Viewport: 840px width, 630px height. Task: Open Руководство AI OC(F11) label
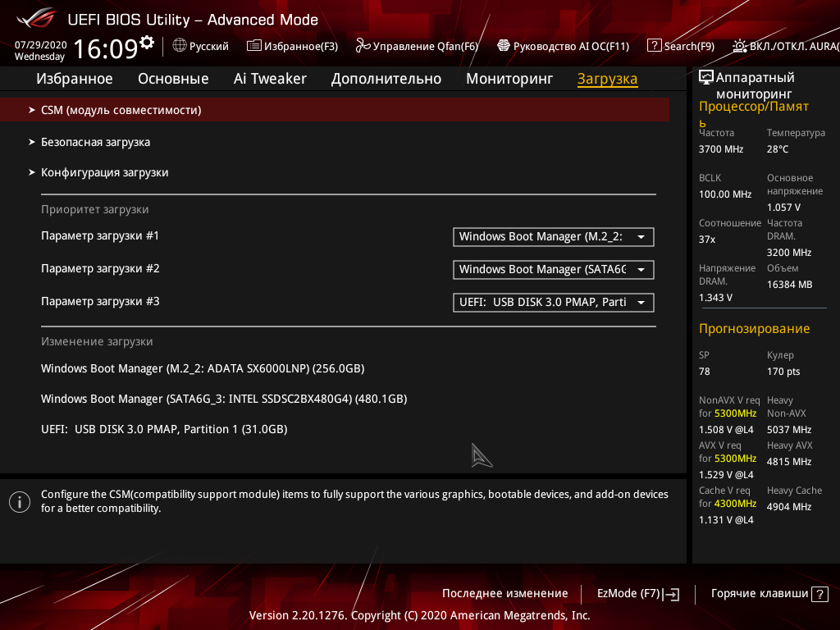(x=571, y=46)
